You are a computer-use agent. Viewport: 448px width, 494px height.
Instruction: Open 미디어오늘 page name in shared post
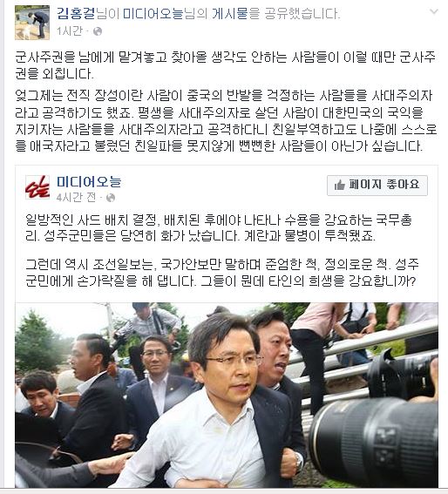click(x=89, y=181)
